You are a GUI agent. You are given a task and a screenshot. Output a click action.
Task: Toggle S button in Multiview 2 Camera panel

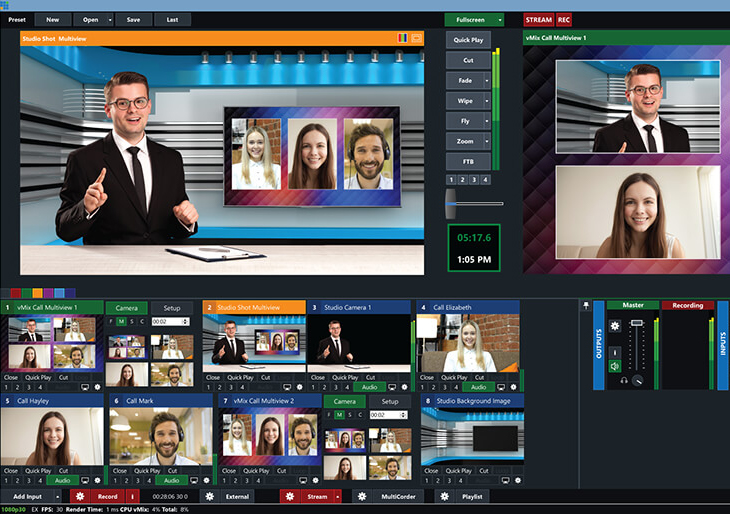pyautogui.click(x=350, y=414)
